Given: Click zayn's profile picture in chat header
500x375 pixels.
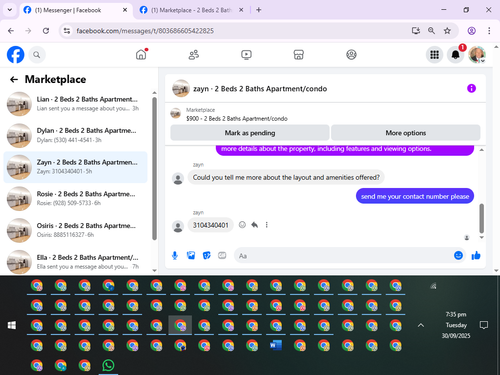Looking at the screenshot, I should pyautogui.click(x=181, y=88).
